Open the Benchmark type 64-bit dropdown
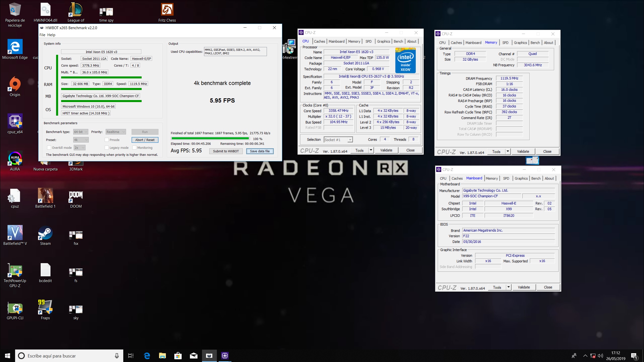This screenshot has height=362, width=644. point(80,132)
